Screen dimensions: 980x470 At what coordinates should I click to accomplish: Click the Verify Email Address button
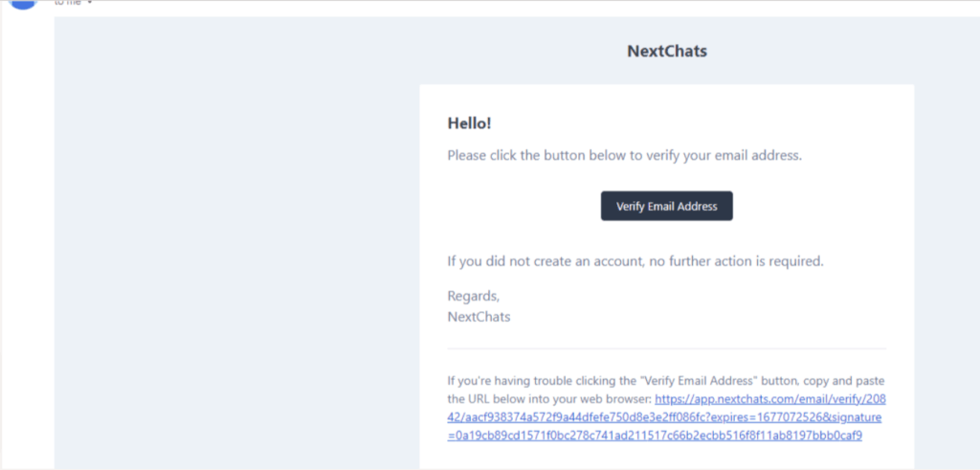click(x=666, y=206)
